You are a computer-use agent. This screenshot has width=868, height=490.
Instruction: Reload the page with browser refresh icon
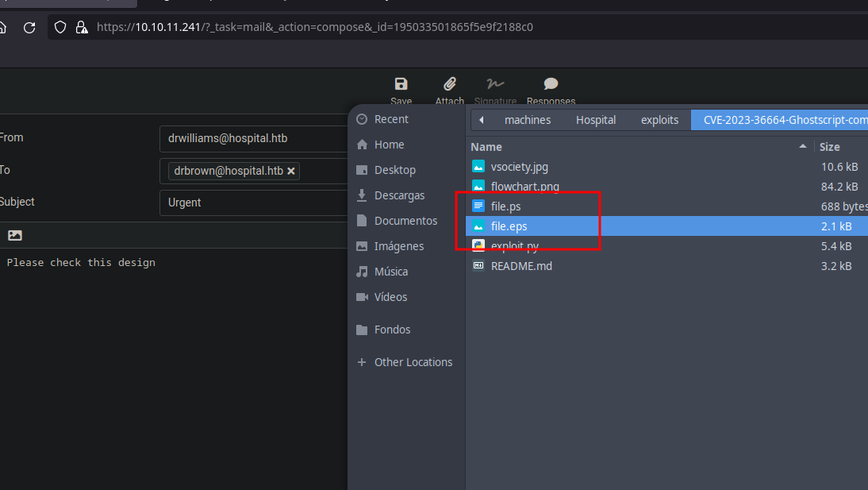pos(29,27)
